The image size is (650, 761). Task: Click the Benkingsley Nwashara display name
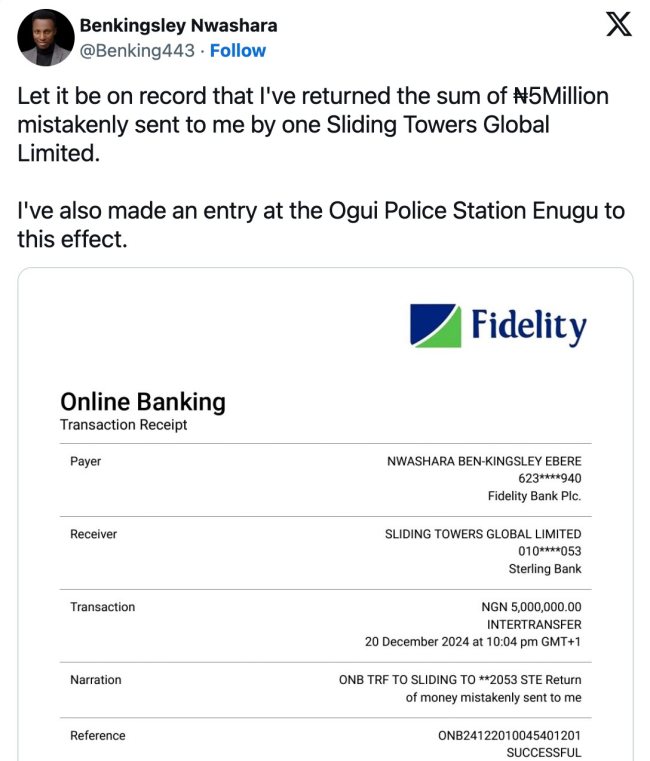(178, 25)
